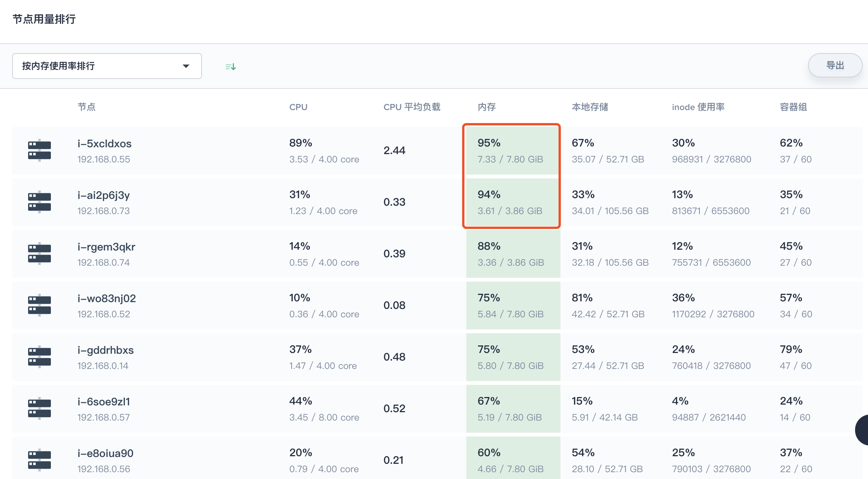Click inode value 968931 / 3276800

pos(712,159)
